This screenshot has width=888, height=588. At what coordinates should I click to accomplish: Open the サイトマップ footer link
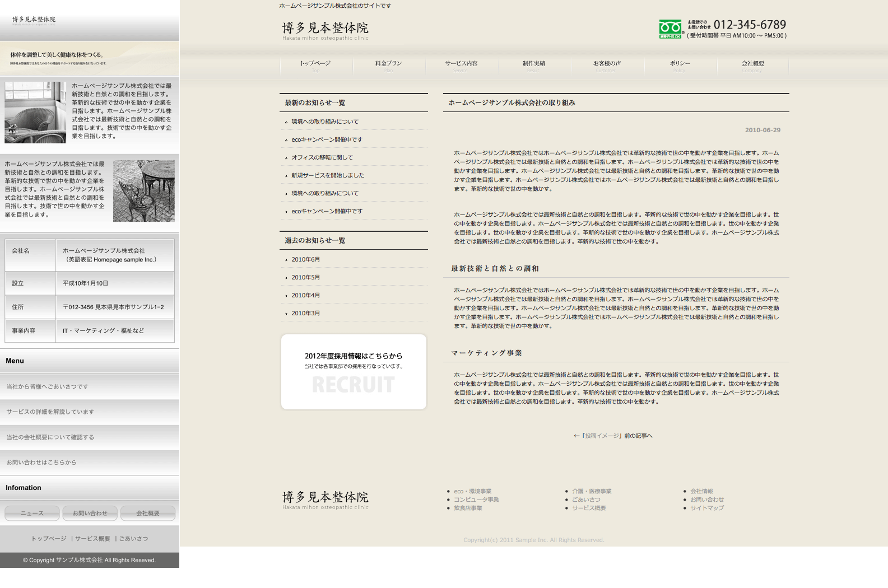(706, 508)
